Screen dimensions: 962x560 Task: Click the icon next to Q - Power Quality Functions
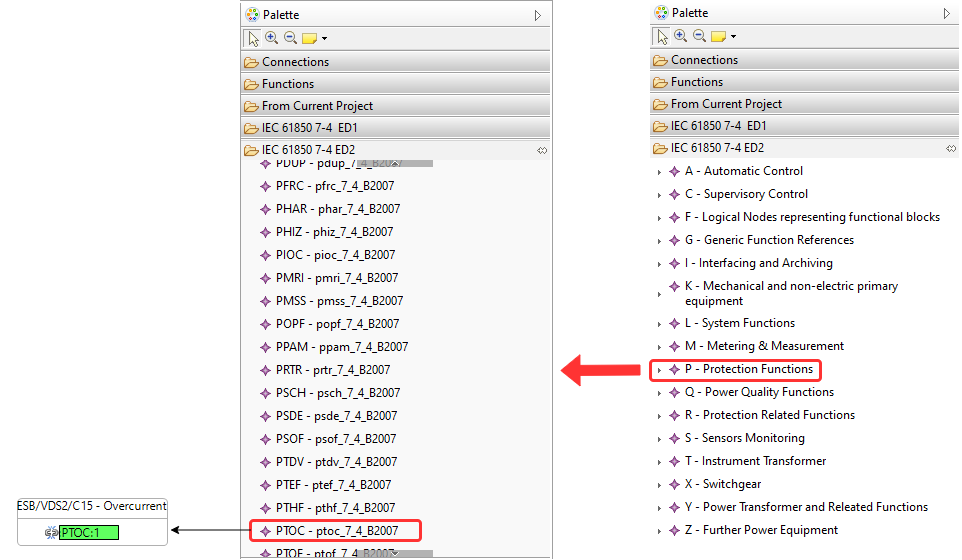[674, 393]
